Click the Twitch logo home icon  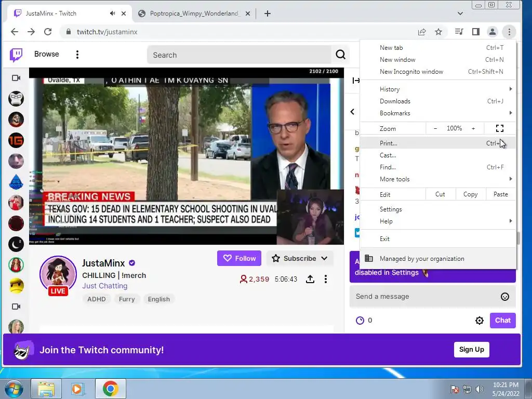[16, 55]
